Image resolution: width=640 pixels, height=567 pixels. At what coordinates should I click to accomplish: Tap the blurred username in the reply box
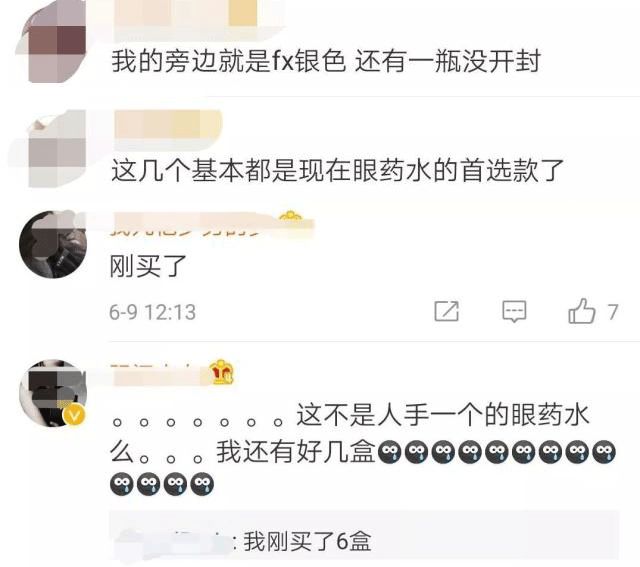(175, 543)
